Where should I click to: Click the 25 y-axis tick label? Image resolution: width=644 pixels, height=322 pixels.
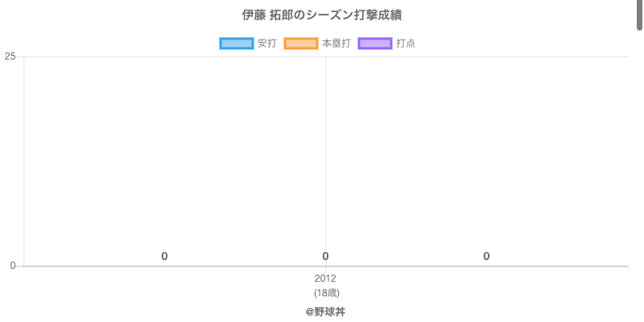[x=10, y=56]
